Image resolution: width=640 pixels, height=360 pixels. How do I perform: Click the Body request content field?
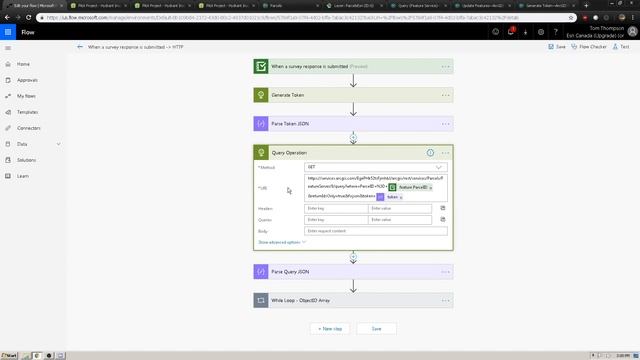(x=376, y=231)
